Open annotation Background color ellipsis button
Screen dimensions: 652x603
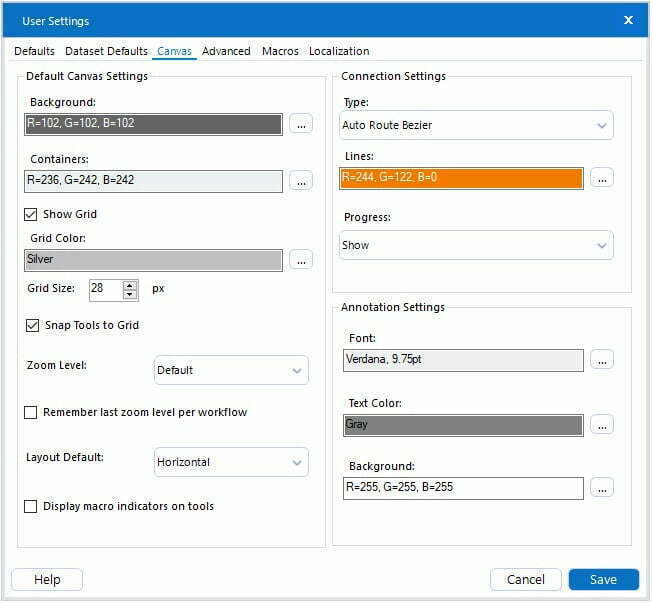click(x=601, y=488)
